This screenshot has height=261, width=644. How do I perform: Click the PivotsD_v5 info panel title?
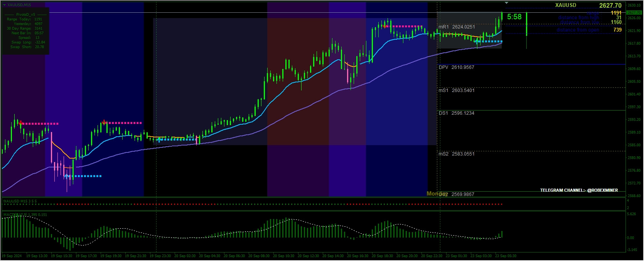pyautogui.click(x=25, y=15)
